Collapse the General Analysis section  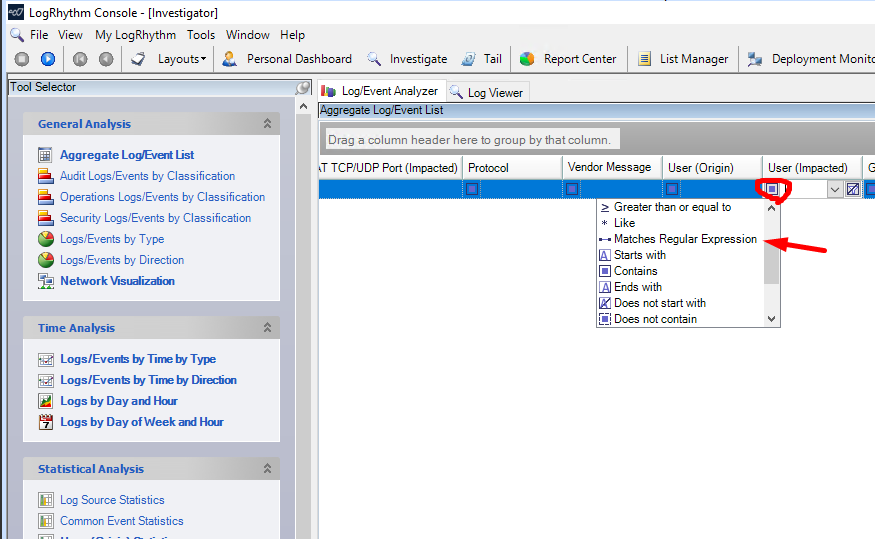267,124
